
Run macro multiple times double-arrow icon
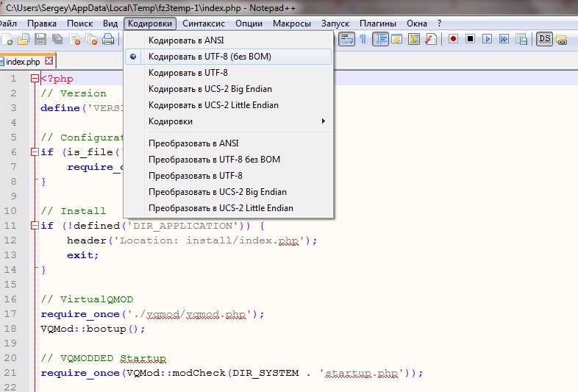pos(504,39)
